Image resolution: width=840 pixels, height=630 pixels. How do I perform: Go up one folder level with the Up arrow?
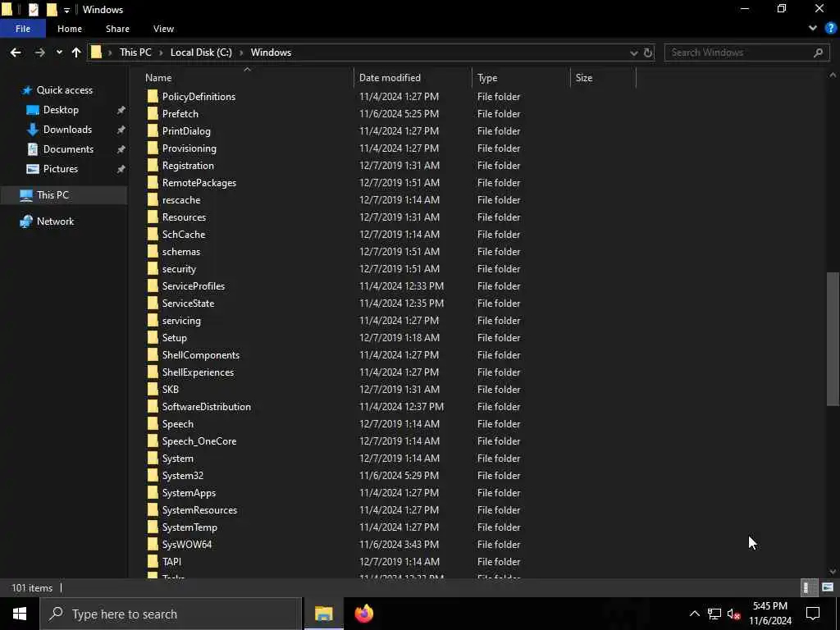tap(76, 52)
